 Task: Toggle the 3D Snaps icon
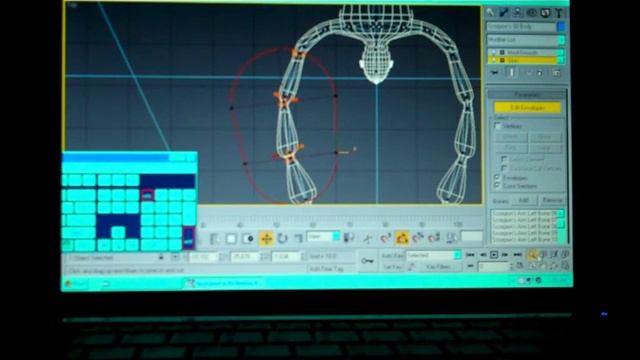click(x=385, y=238)
